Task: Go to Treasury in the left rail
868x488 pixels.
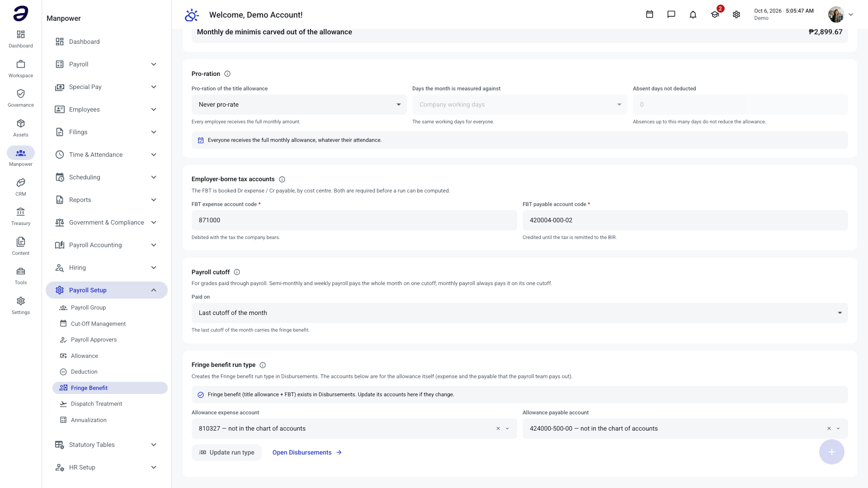Action: pos(21,216)
